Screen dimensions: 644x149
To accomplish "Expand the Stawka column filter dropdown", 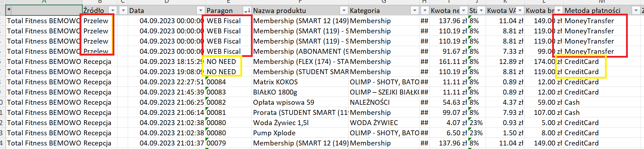I will coord(481,11).
